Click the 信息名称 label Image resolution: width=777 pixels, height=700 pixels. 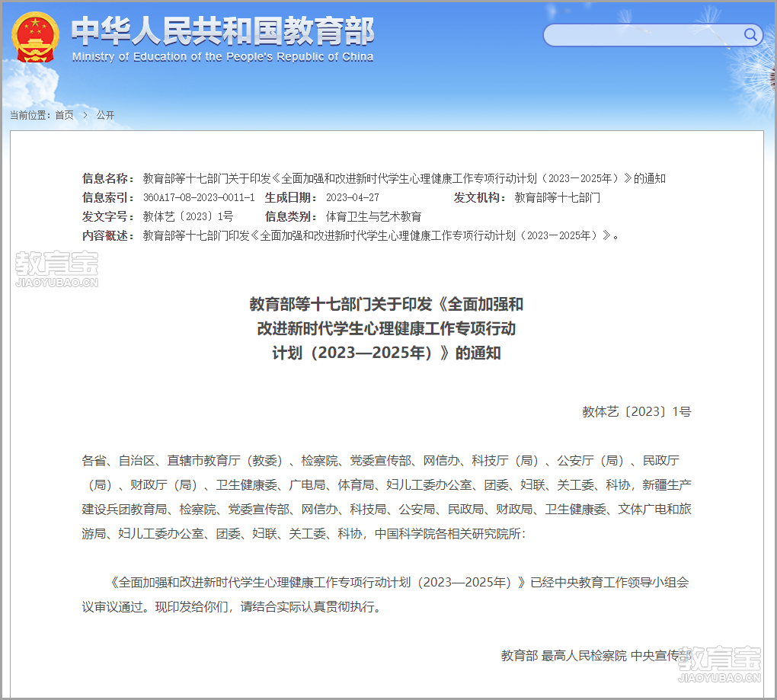(x=108, y=178)
